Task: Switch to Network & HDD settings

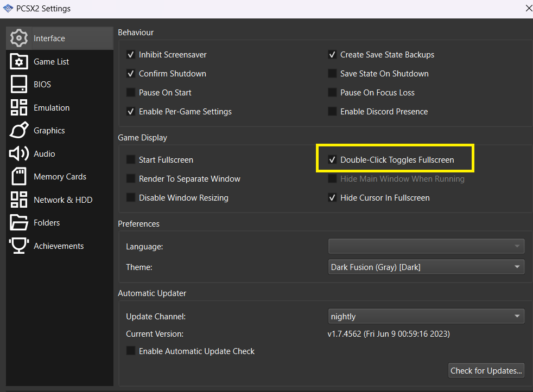Action: tap(62, 200)
